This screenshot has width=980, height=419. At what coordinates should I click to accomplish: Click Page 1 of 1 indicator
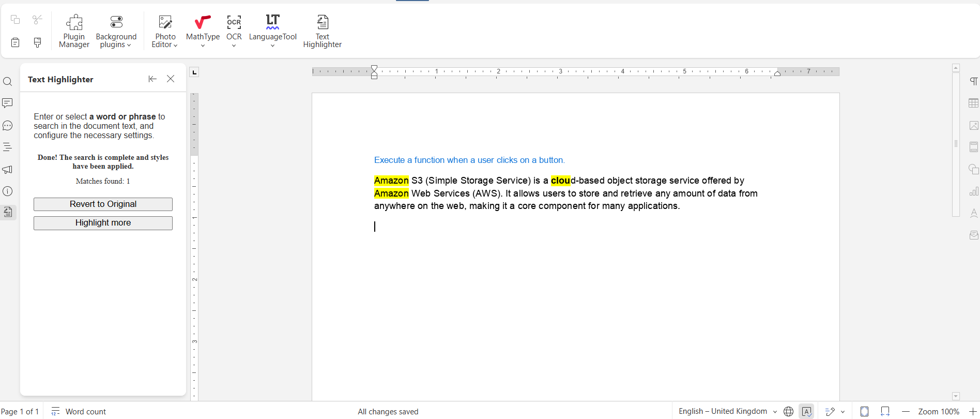tap(20, 412)
